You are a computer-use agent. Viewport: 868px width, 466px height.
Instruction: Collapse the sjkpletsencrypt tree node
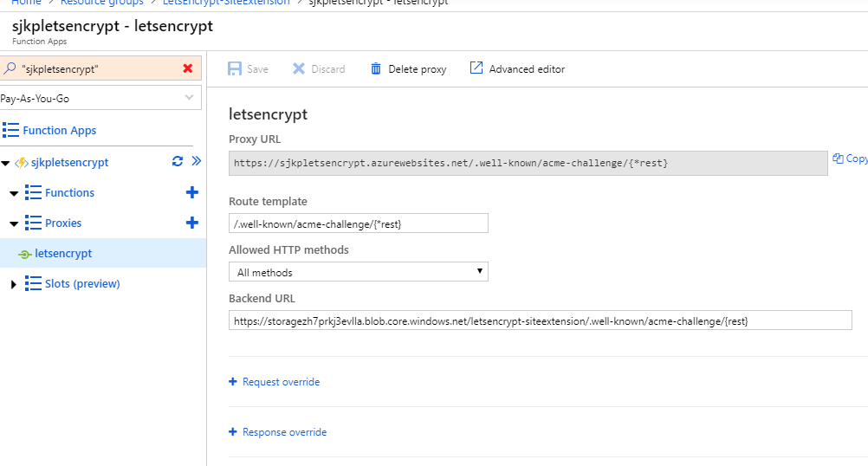pyautogui.click(x=5, y=163)
